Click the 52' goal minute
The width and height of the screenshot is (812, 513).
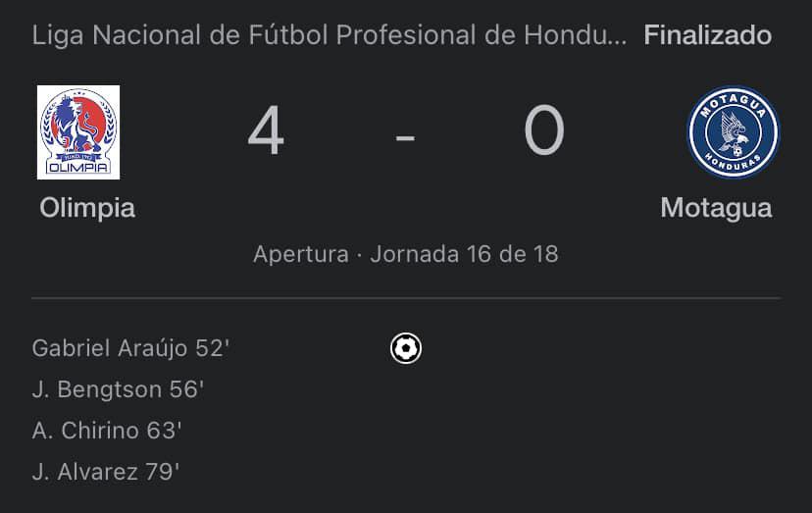[213, 348]
